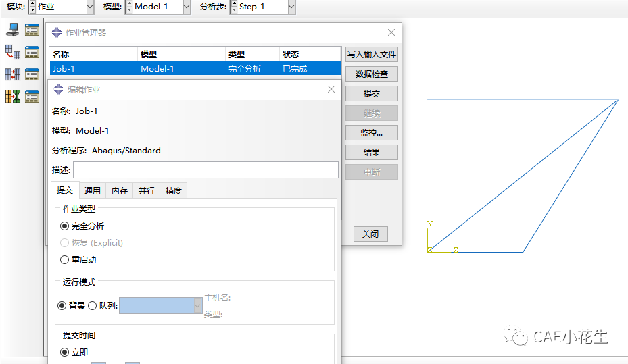Open the 模块 dropdown showing 作业

click(90, 7)
